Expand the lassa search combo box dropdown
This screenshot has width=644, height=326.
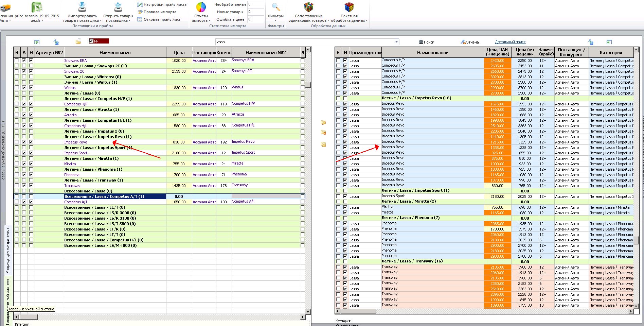pos(396,42)
